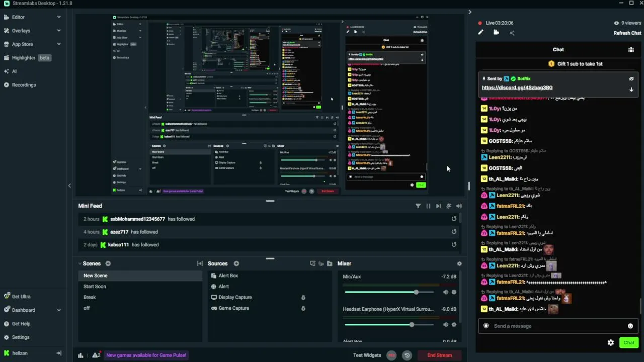Switch to the Break scene
This screenshot has height=362, width=644.
(x=140, y=297)
